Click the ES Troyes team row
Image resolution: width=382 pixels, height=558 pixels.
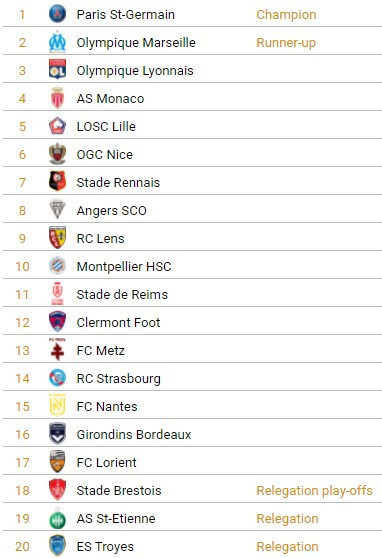192,546
